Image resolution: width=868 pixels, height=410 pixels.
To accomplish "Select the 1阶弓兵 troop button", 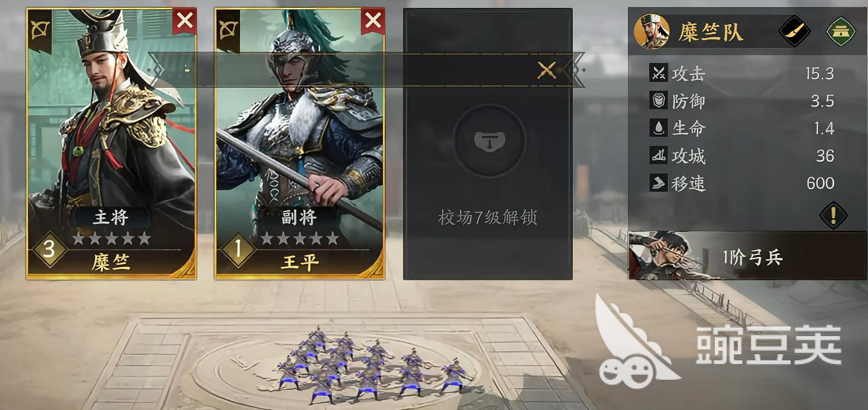I will coord(748,256).
